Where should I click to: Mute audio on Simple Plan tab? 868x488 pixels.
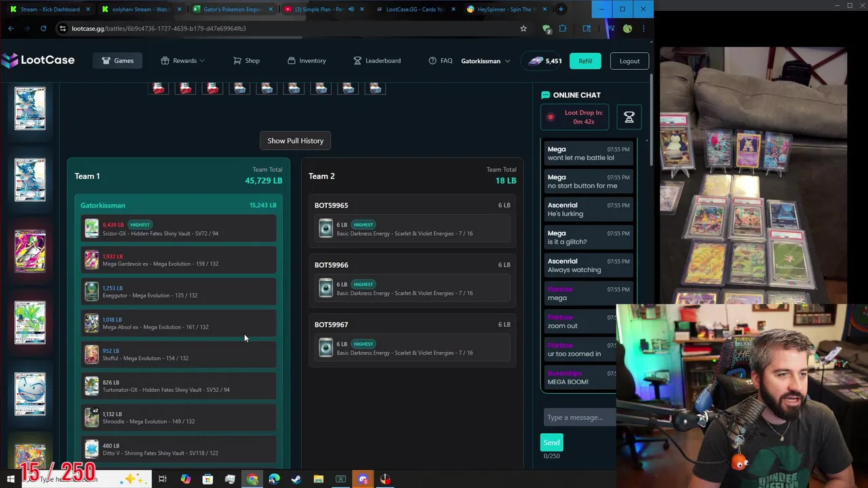tap(351, 9)
